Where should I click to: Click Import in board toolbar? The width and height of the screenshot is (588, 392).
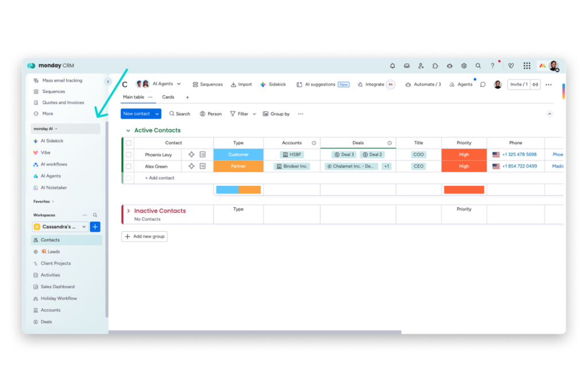pos(241,84)
